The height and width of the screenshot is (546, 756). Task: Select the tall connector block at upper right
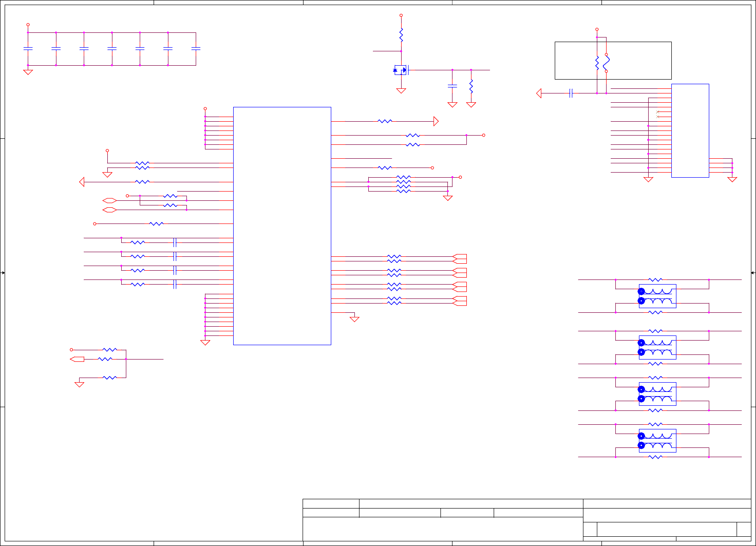point(690,130)
